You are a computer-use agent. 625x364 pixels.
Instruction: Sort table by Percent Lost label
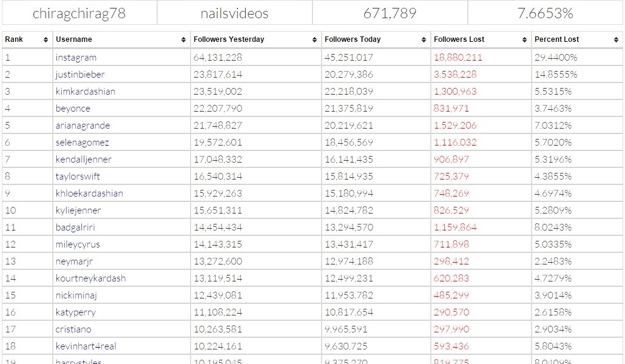tap(557, 39)
